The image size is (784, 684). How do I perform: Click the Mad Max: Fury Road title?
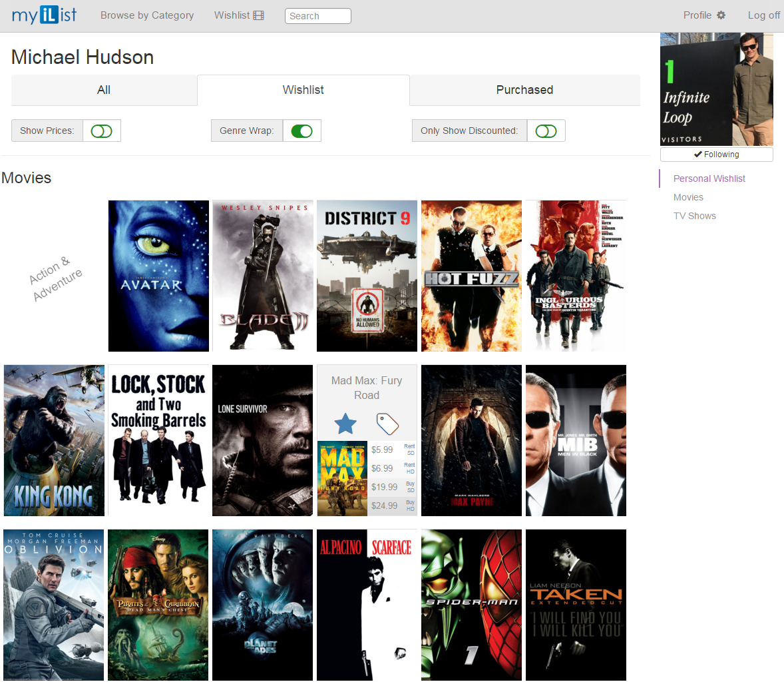click(x=367, y=388)
